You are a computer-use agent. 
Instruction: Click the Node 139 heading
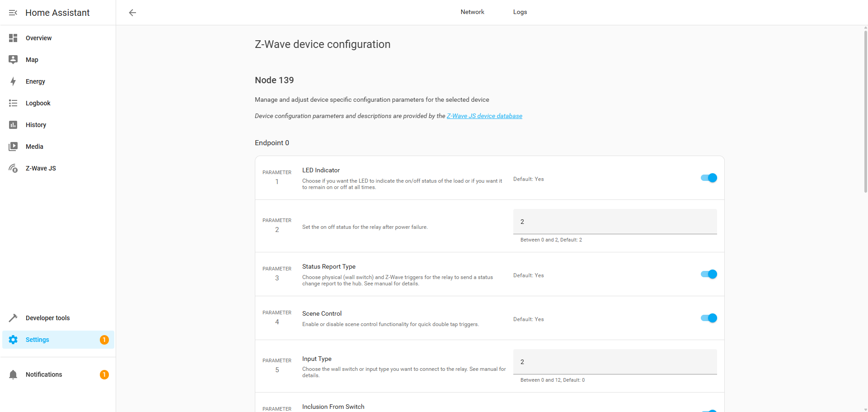[274, 80]
